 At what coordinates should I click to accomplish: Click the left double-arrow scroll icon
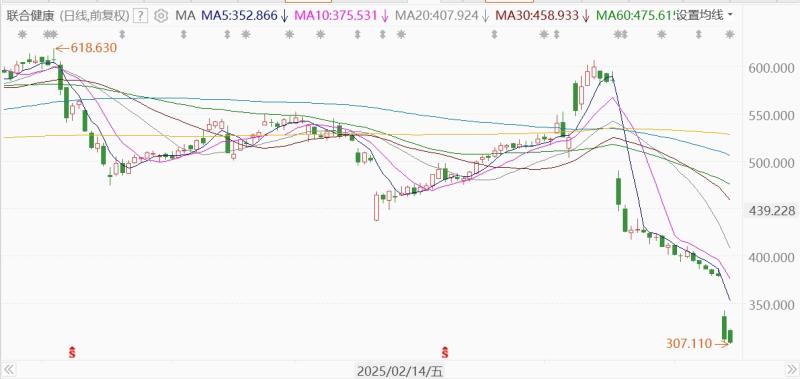point(9,369)
